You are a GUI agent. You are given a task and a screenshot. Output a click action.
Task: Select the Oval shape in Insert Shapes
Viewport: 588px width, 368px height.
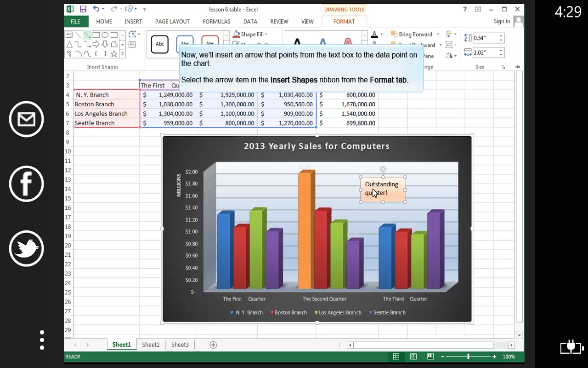point(104,35)
